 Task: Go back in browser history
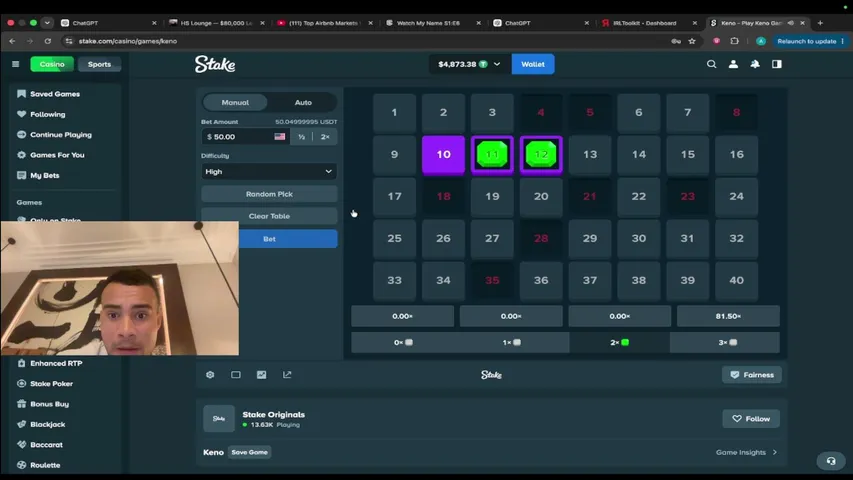(12, 41)
